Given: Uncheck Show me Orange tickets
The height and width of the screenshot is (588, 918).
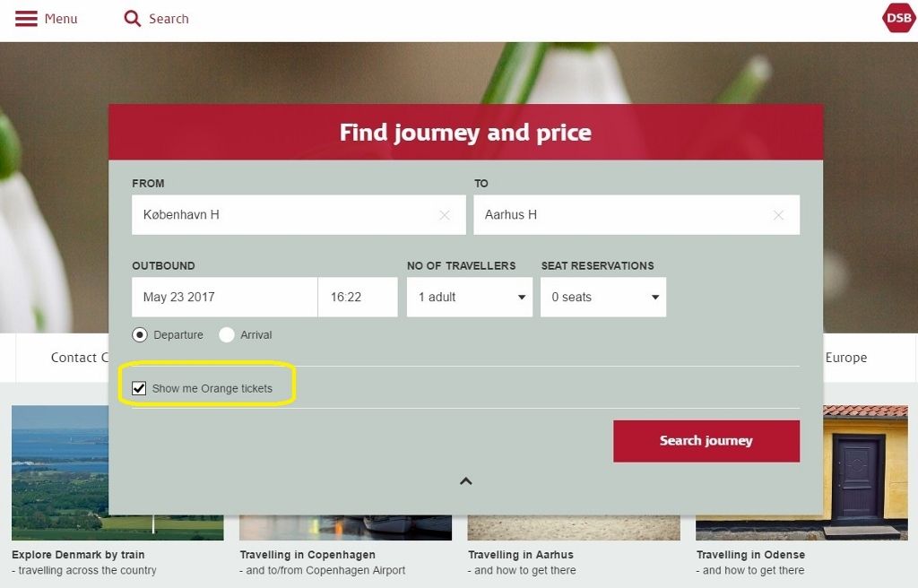Looking at the screenshot, I should click(139, 388).
